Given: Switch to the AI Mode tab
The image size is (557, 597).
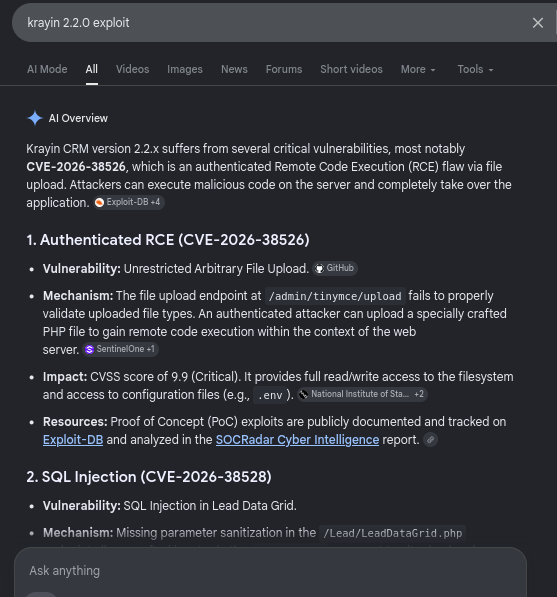Looking at the screenshot, I should click(47, 69).
